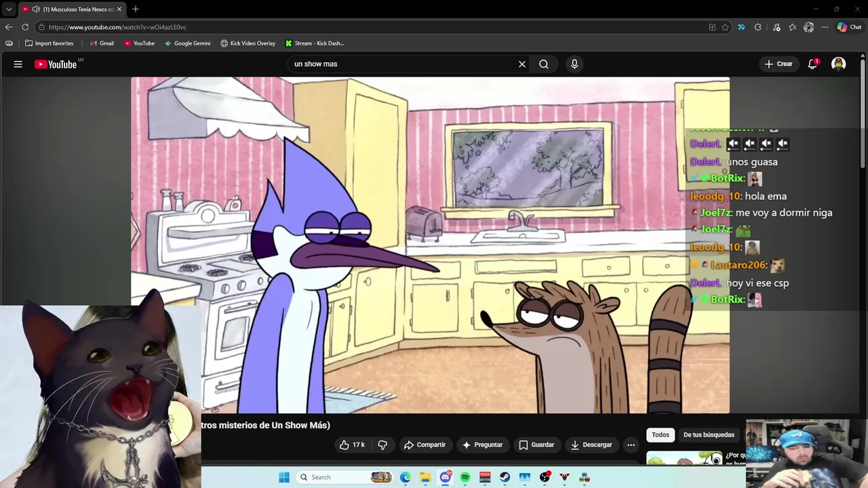The width and height of the screenshot is (868, 488).
Task: Open Steam from the taskbar
Action: (505, 477)
